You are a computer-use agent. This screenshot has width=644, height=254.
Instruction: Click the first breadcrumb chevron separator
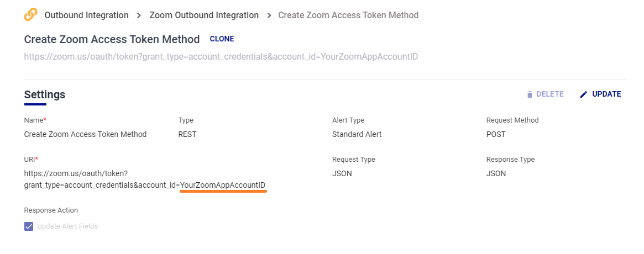[x=139, y=15]
